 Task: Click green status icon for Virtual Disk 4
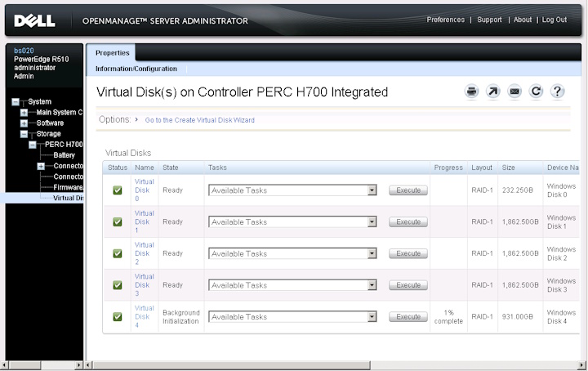click(118, 317)
